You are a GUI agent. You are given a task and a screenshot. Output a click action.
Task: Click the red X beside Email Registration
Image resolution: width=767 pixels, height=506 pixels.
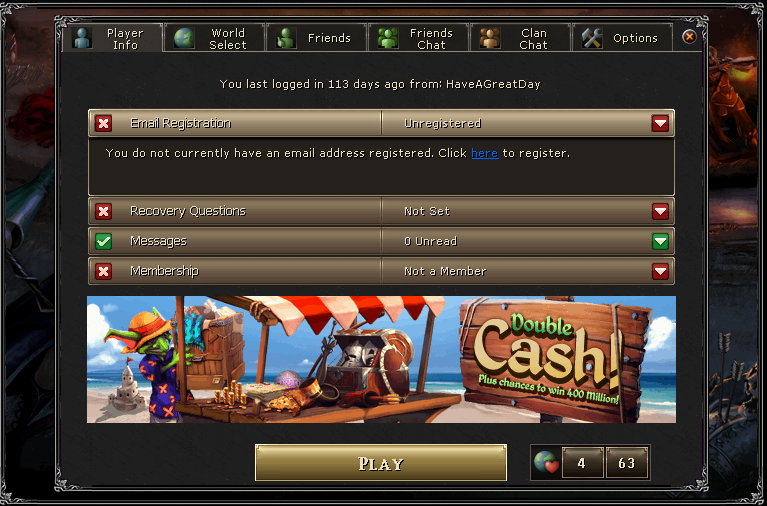pyautogui.click(x=103, y=123)
